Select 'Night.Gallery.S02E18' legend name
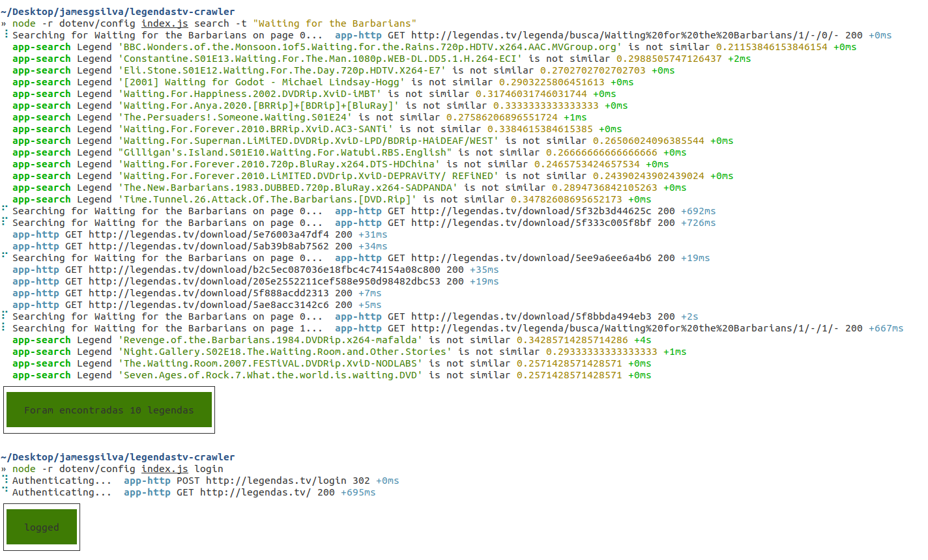The image size is (928, 560). [285, 352]
